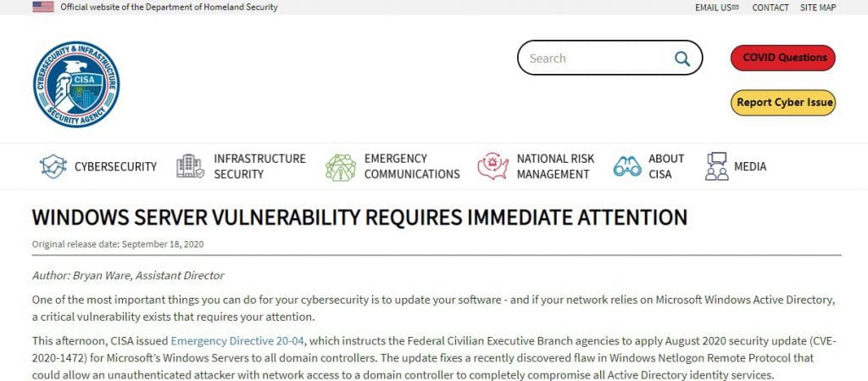This screenshot has height=381, width=868.
Task: Click the Infrastructure Security building icon
Action: [x=190, y=166]
